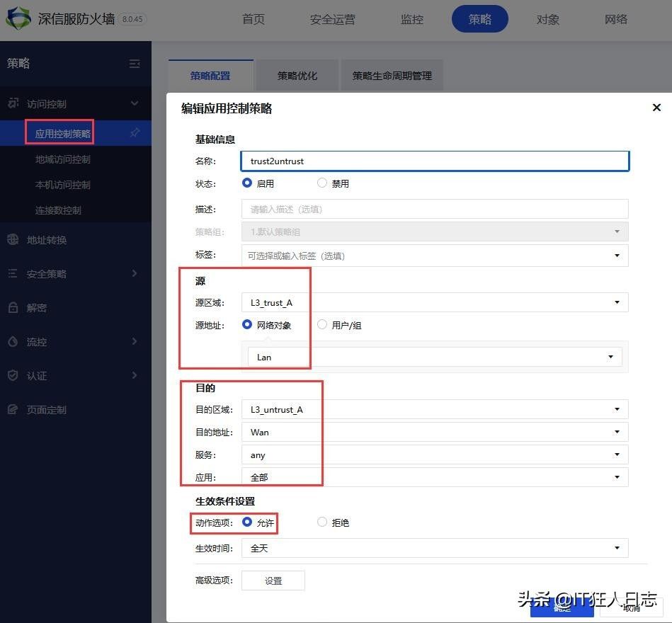Go to the 首页 top menu
672x623 pixels.
254,19
